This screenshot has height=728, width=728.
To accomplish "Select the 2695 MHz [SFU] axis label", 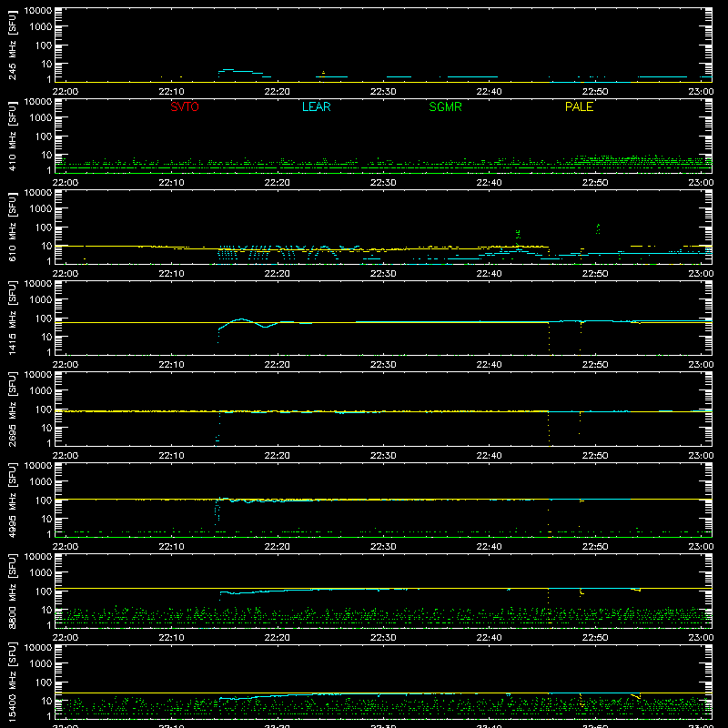I will (12, 409).
